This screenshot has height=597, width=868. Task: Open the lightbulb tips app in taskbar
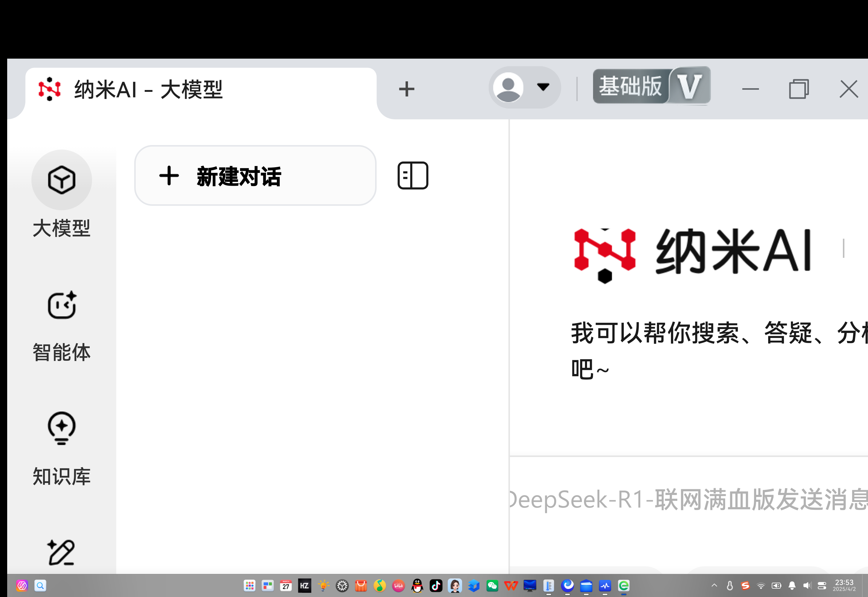point(323,585)
